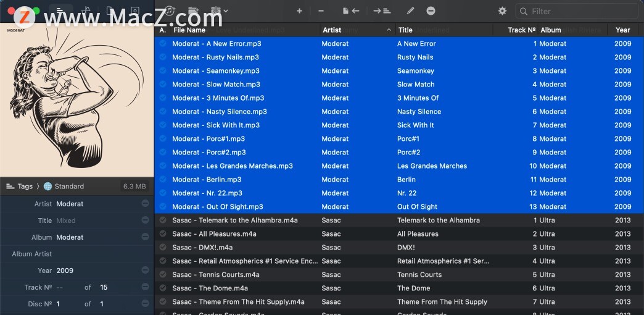
Task: Click the Tags breadcrumb in sidebar
Action: [19, 187]
